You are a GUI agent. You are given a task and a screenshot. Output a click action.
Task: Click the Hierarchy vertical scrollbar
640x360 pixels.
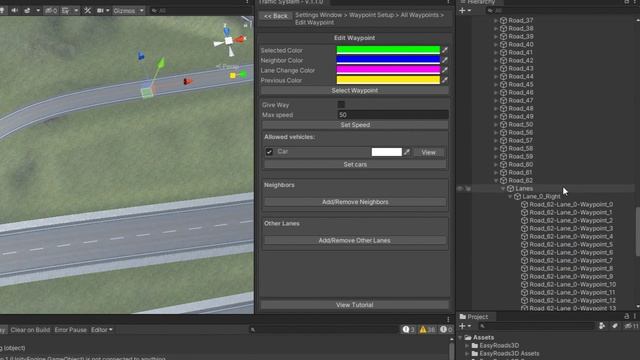(638, 232)
